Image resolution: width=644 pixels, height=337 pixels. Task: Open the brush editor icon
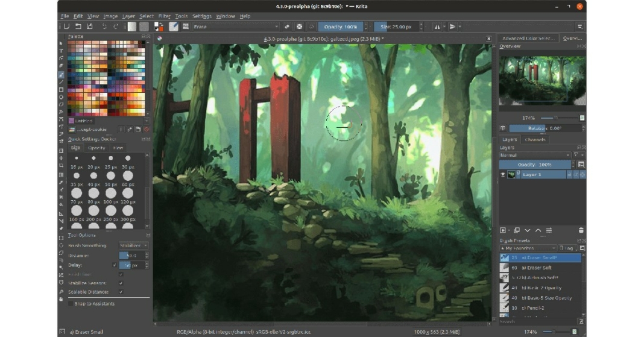click(x=173, y=27)
